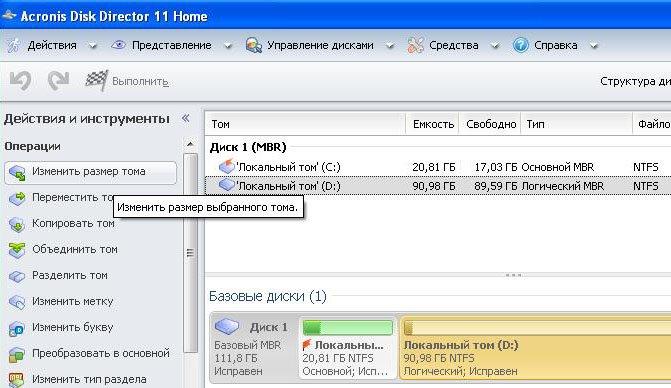Click the Основной MBR type cell

(x=558, y=167)
